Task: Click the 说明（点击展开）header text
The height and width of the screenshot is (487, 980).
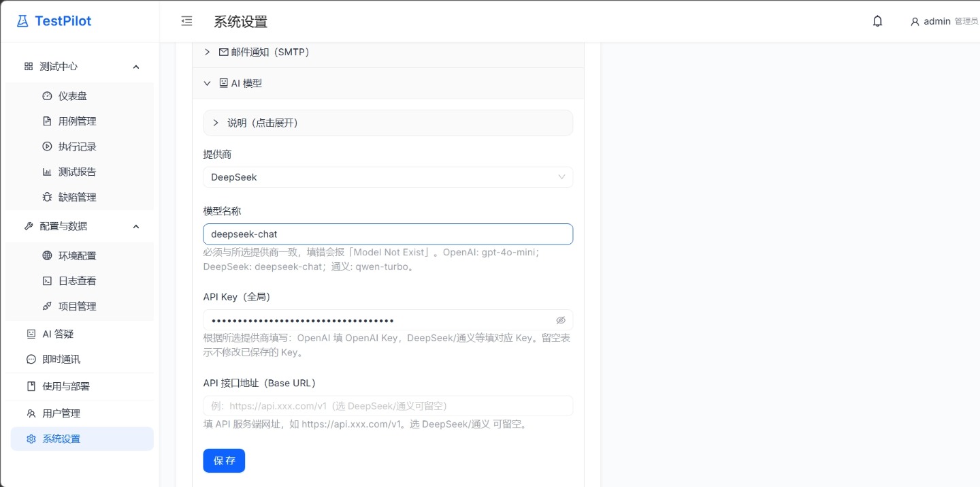Action: [x=263, y=123]
